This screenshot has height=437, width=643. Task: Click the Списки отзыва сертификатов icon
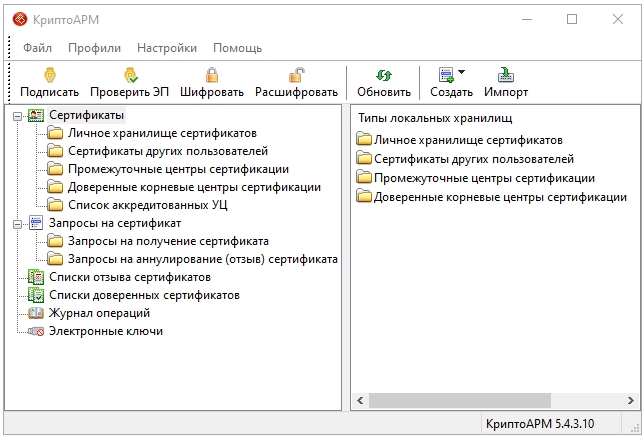(x=36, y=277)
